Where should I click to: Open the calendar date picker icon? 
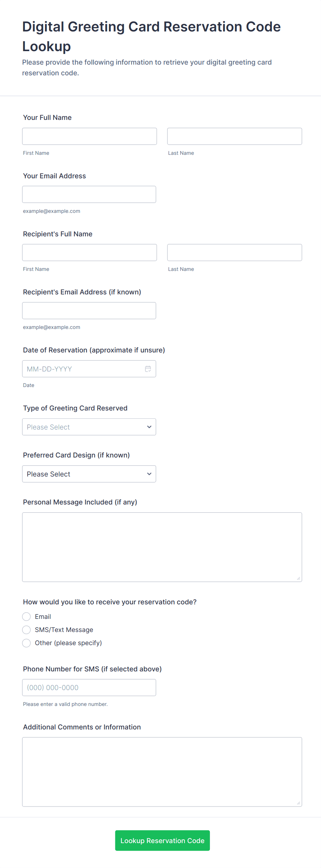tap(148, 369)
